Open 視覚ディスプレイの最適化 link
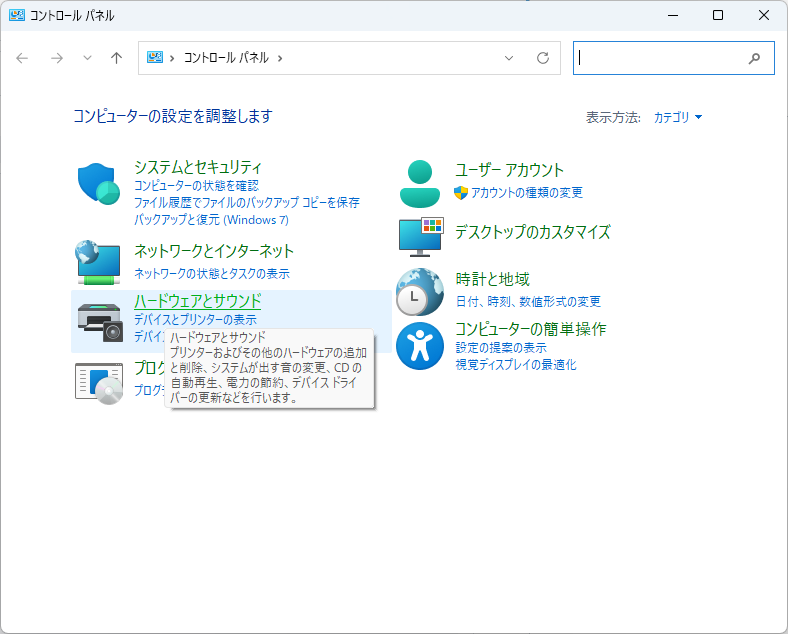Screen dimensions: 788x634 click(516, 365)
